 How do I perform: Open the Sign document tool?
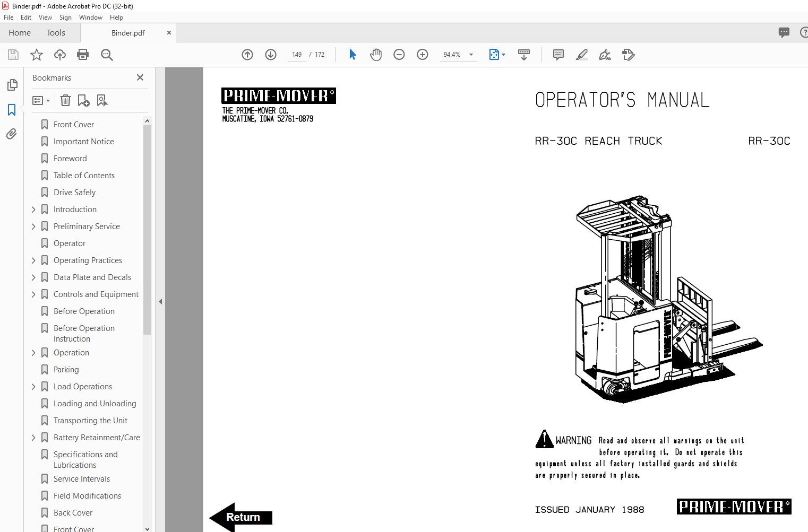pos(605,55)
